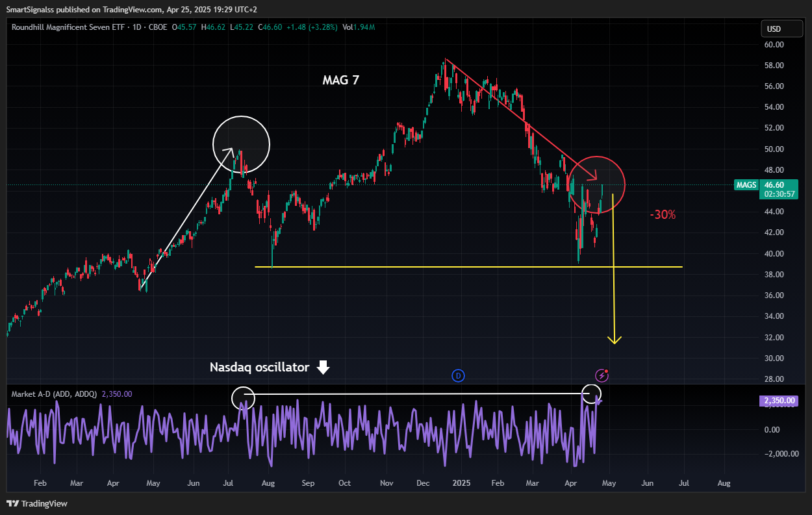
Task: Click the Apr label left of first May
Action: click(114, 483)
